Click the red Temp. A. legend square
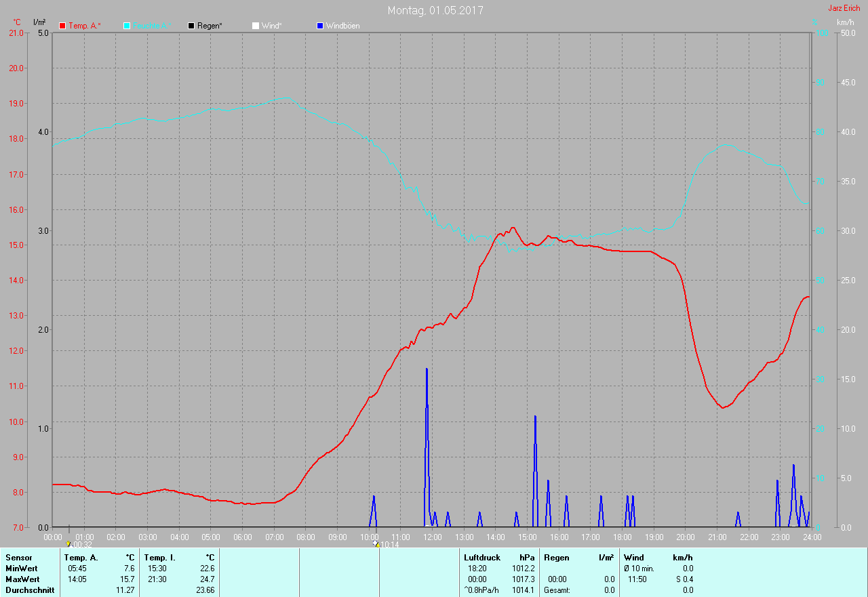 coord(62,26)
